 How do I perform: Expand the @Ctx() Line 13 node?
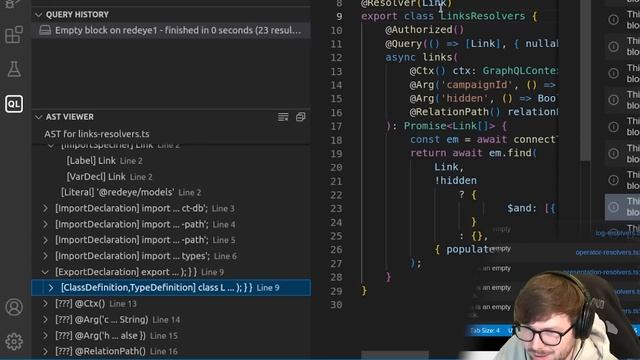(x=45, y=304)
